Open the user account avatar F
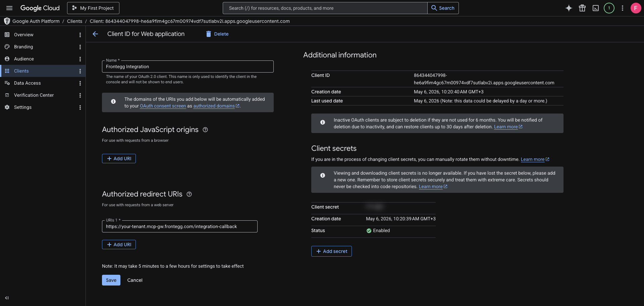 pyautogui.click(x=636, y=8)
